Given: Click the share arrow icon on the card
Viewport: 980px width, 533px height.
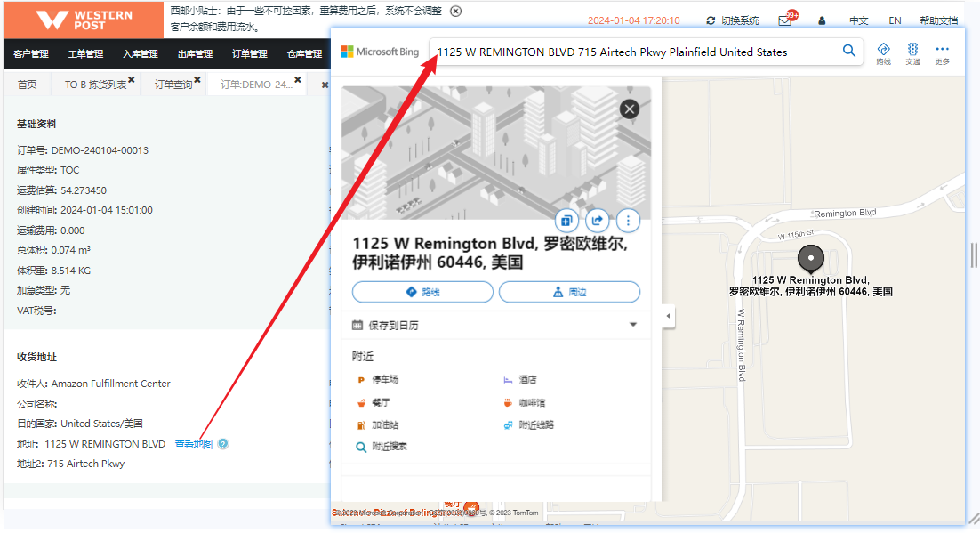Looking at the screenshot, I should pos(597,220).
